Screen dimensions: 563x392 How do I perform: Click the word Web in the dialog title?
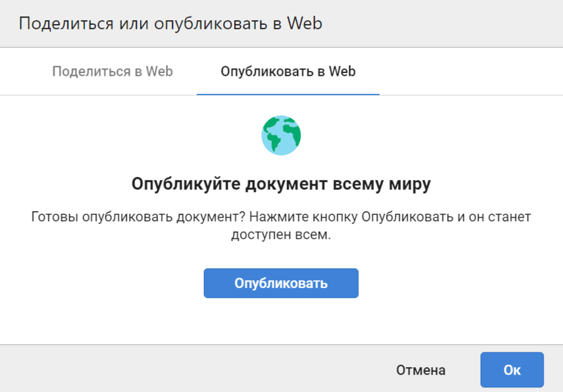(304, 23)
